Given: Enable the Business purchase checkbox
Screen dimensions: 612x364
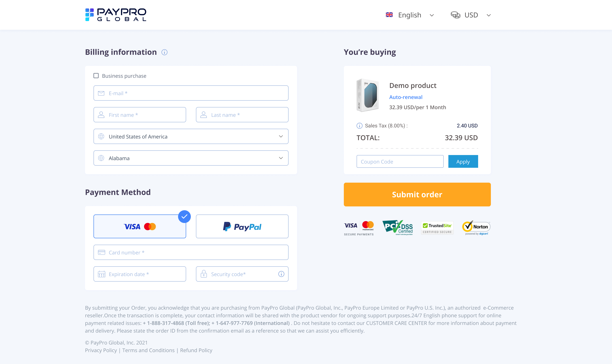Looking at the screenshot, I should 96,76.
